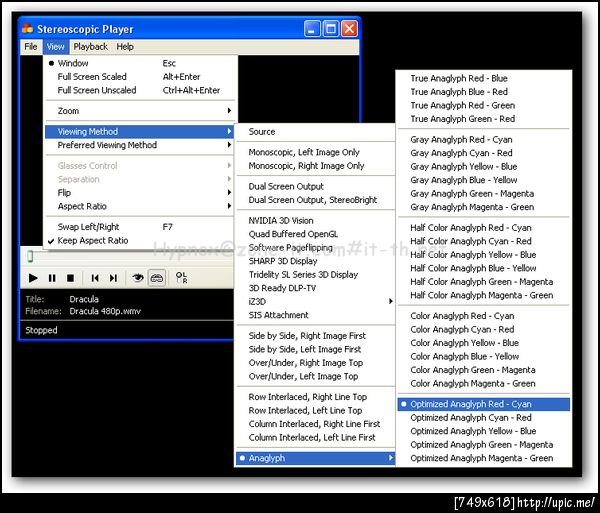Select Monoscopic, Right Image Only
This screenshot has width=600, height=513.
316,166
